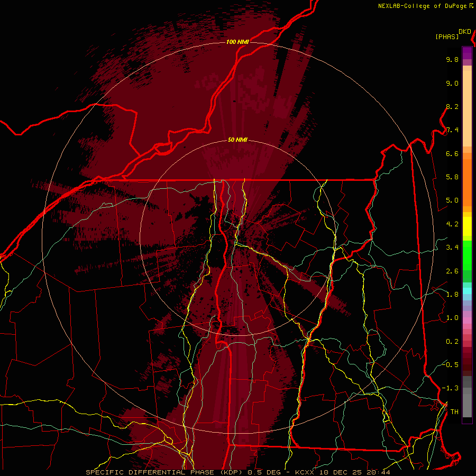Click the [PHAS] units label
Screen dimensions: 476x476
click(447, 36)
